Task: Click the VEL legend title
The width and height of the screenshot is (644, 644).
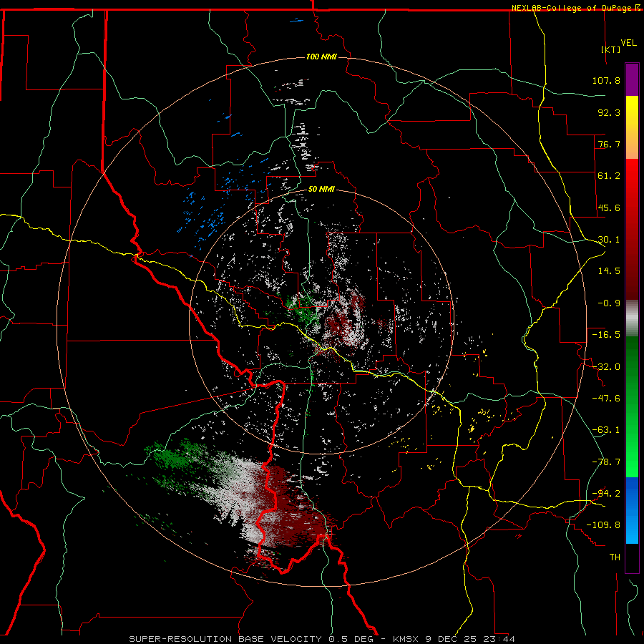Action: pyautogui.click(x=628, y=43)
